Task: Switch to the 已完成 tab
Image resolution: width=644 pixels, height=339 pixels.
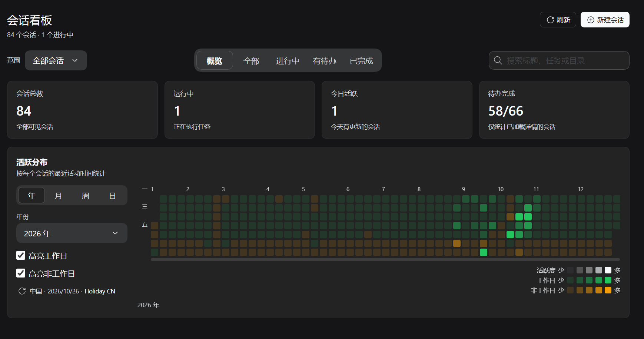Action: (361, 60)
